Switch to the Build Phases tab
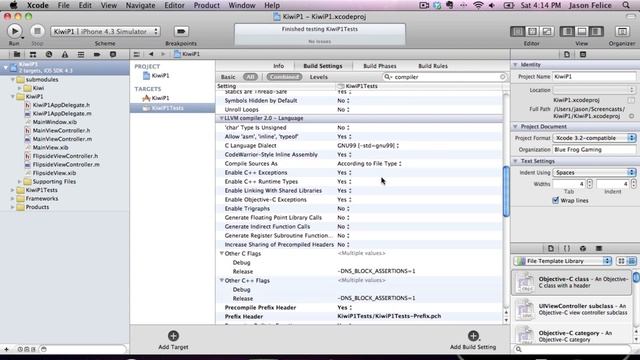Screen dimensions: 640x360 click(x=380, y=66)
